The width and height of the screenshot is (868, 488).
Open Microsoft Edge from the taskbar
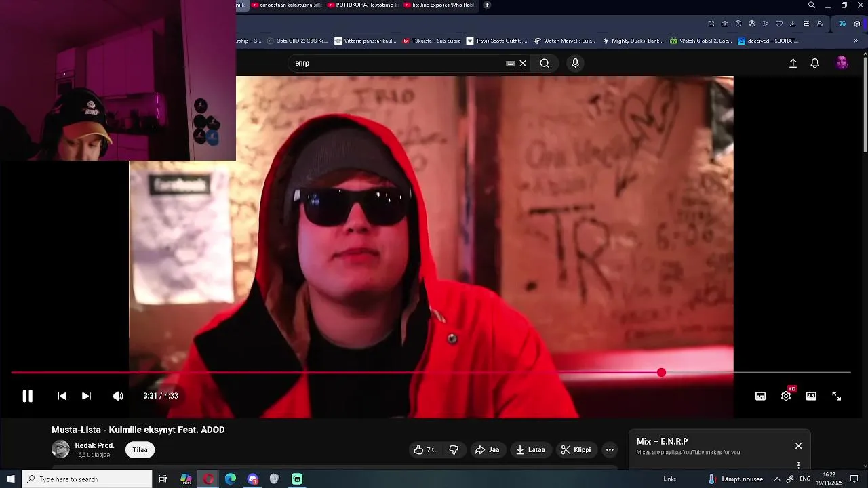(x=231, y=479)
